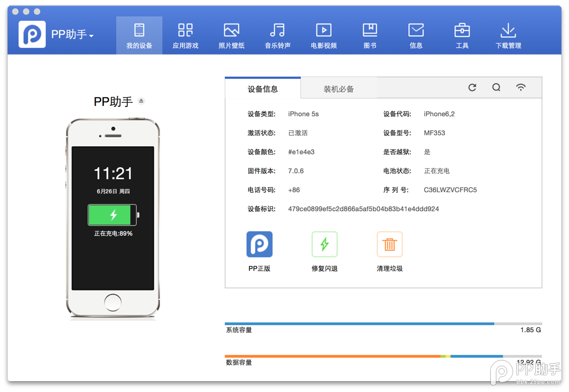The height and width of the screenshot is (392, 569).
Task: Click the 修复闪退 lightning icon
Action: coord(325,244)
